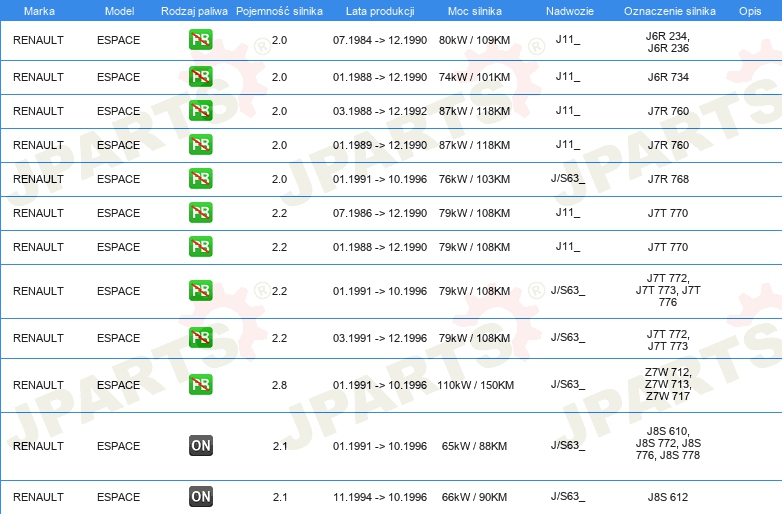Select engine code J6R 734
This screenshot has height=514, width=782.
coord(668,77)
